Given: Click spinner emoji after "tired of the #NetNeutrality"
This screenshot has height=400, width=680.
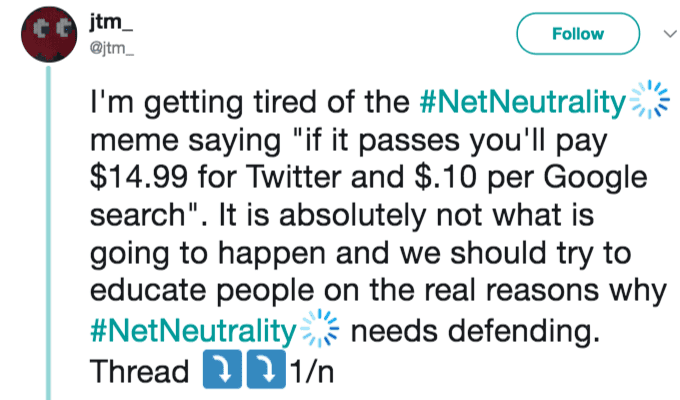Looking at the screenshot, I should pos(649,99).
